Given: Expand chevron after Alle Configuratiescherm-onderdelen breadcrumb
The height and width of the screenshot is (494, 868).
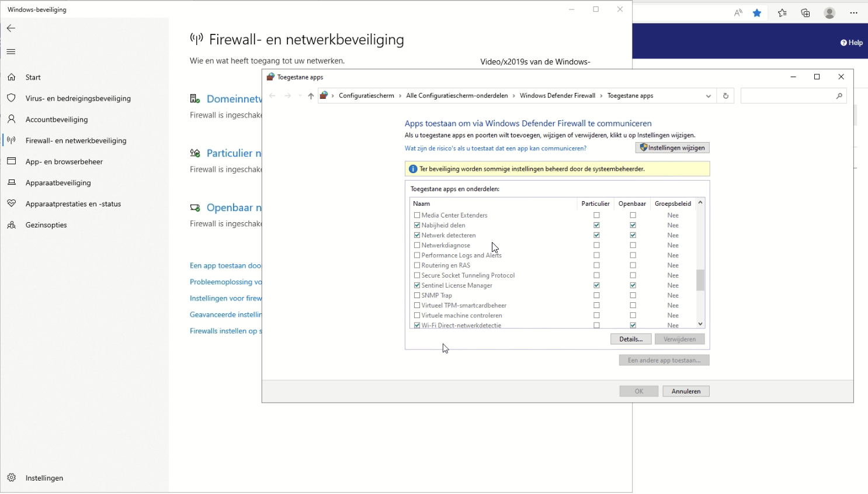Looking at the screenshot, I should coord(514,96).
